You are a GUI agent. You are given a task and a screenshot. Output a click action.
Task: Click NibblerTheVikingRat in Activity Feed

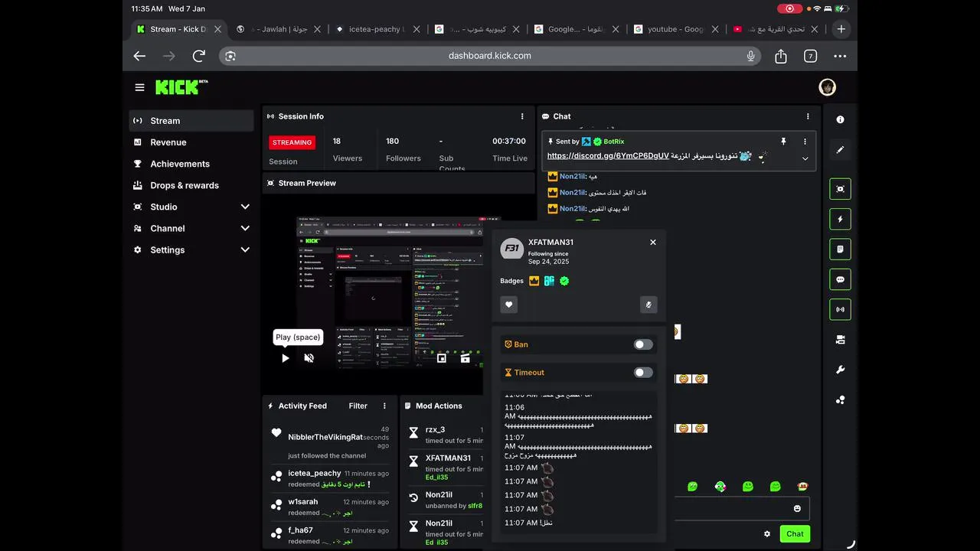click(325, 437)
